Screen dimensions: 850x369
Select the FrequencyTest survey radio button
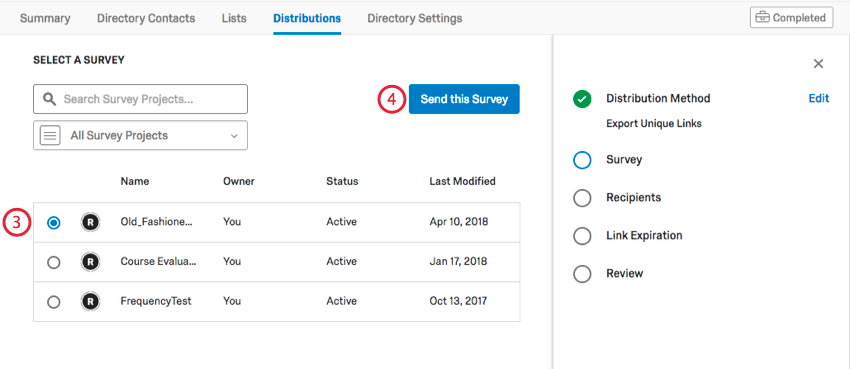[x=54, y=302]
